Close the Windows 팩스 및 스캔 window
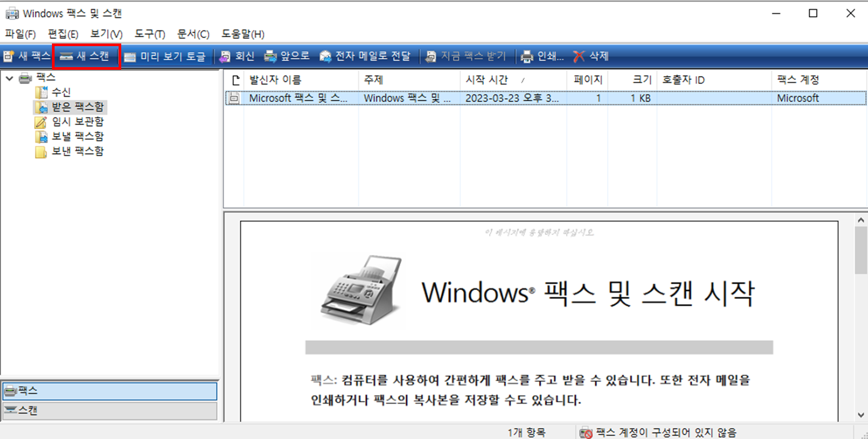868x439 pixels. (851, 13)
